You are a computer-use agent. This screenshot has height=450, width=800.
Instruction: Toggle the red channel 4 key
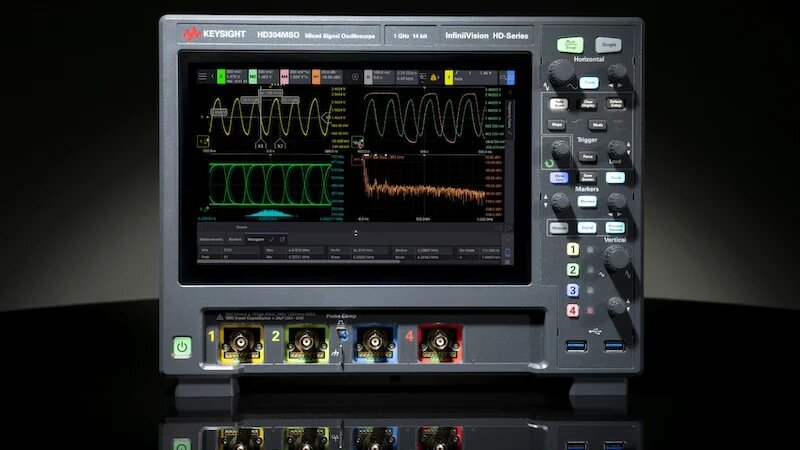572,310
